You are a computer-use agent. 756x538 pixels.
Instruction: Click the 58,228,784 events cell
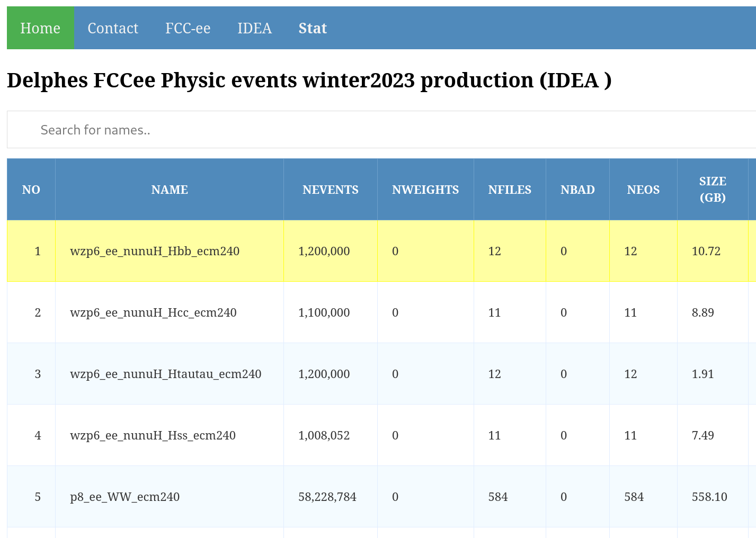coord(327,497)
